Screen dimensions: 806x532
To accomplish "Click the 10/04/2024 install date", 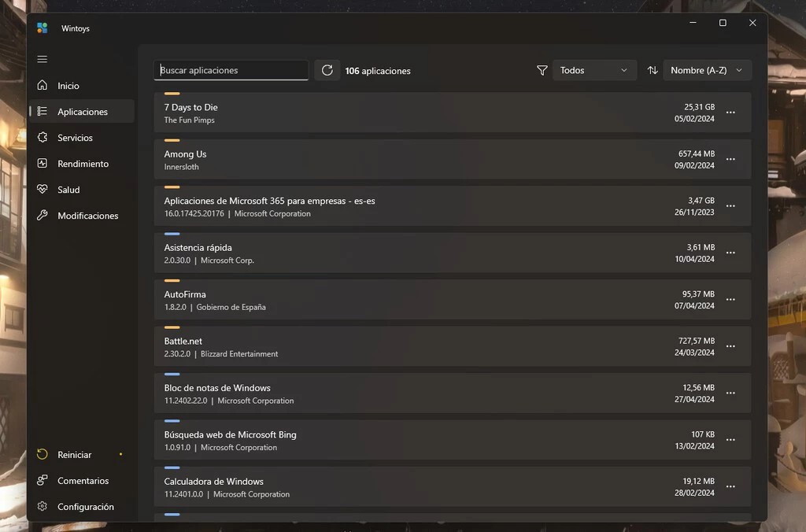I will coord(694,259).
